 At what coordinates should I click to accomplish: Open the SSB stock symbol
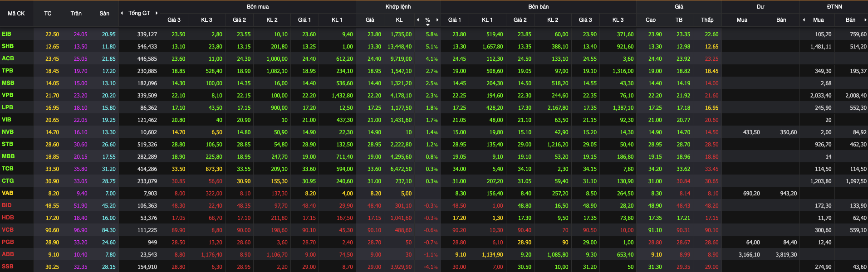coord(8,267)
